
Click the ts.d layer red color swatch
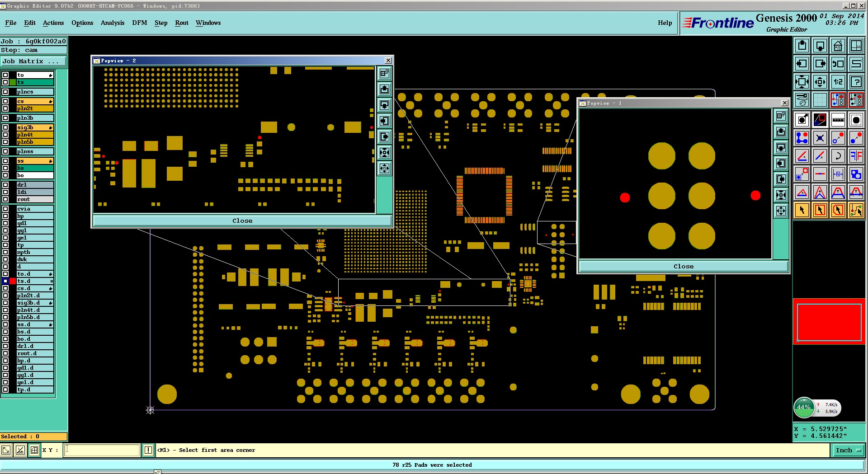[x=13, y=281]
